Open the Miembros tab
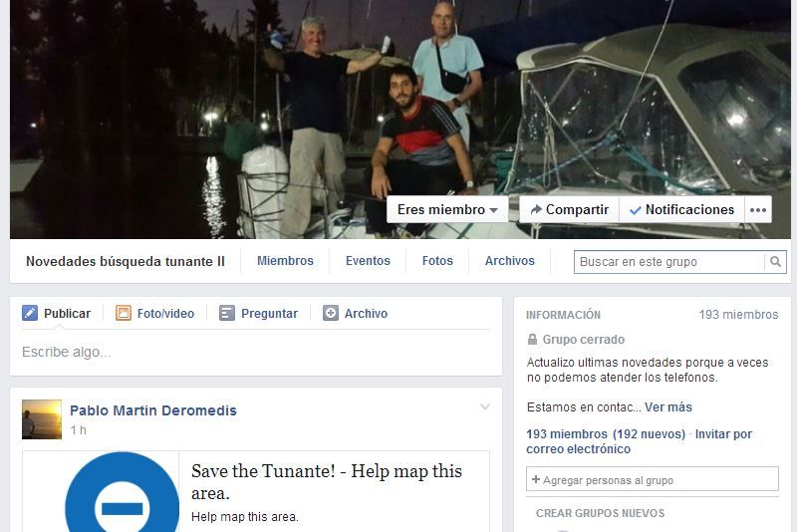797x532 pixels. click(x=285, y=261)
